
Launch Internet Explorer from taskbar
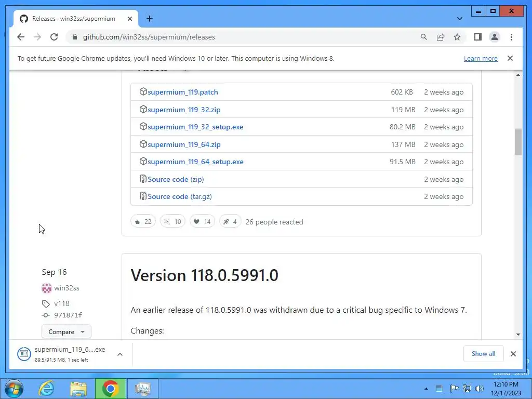pos(46,389)
